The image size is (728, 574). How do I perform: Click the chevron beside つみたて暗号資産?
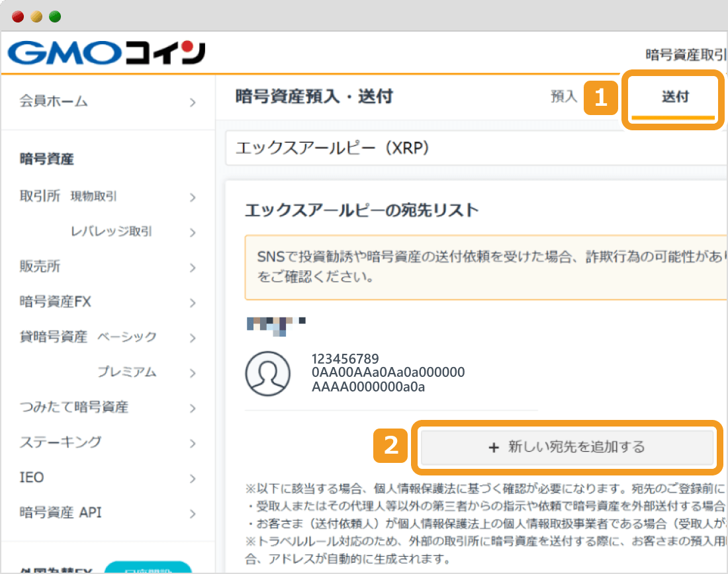193,407
